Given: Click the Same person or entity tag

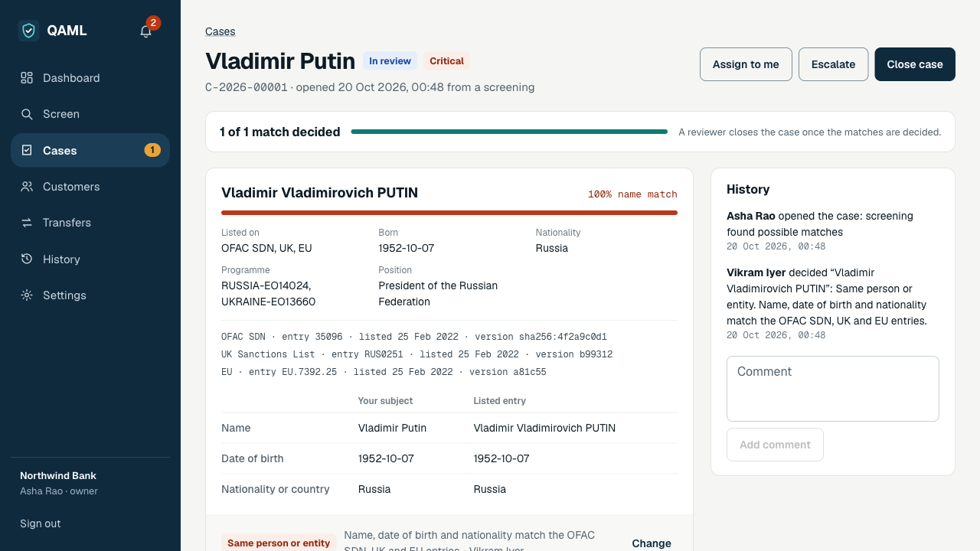Looking at the screenshot, I should [279, 543].
